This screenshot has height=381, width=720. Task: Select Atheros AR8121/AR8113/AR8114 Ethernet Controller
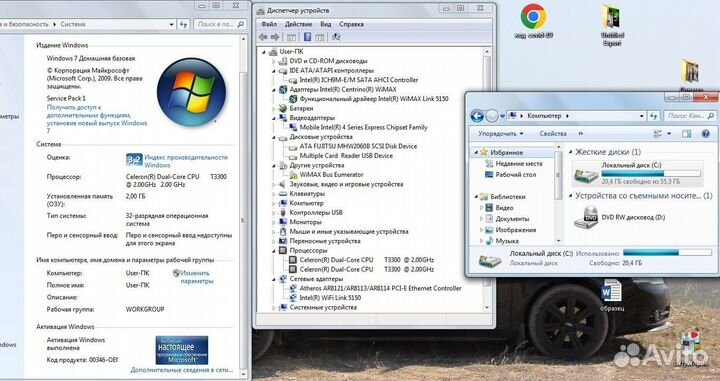pyautogui.click(x=380, y=288)
